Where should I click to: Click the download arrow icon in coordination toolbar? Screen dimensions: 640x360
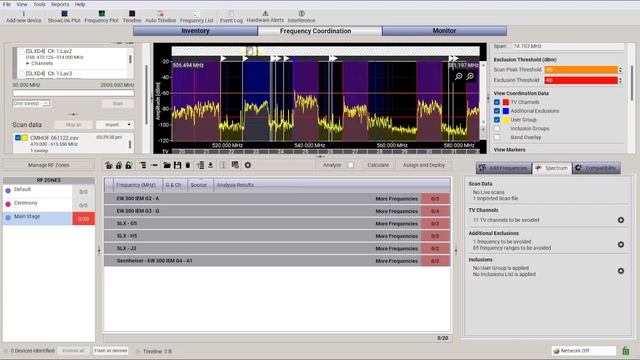(211, 165)
